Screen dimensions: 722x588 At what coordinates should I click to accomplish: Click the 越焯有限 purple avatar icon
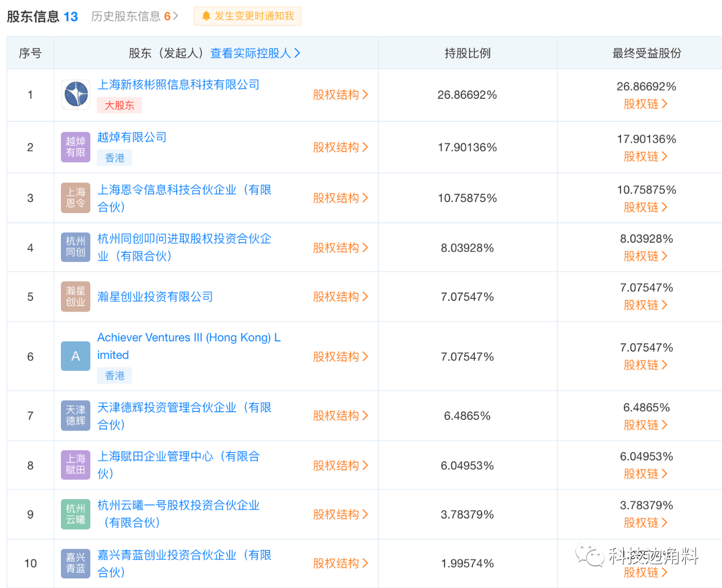click(76, 147)
